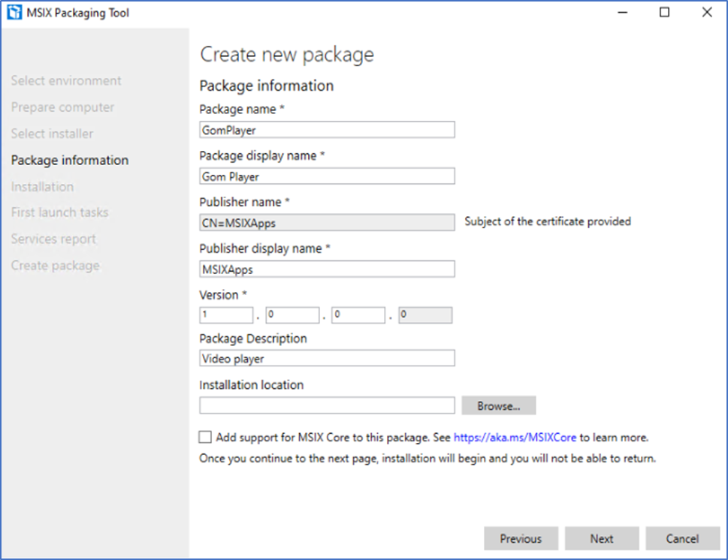Click the MSIX Packaging Tool app icon

(14, 13)
